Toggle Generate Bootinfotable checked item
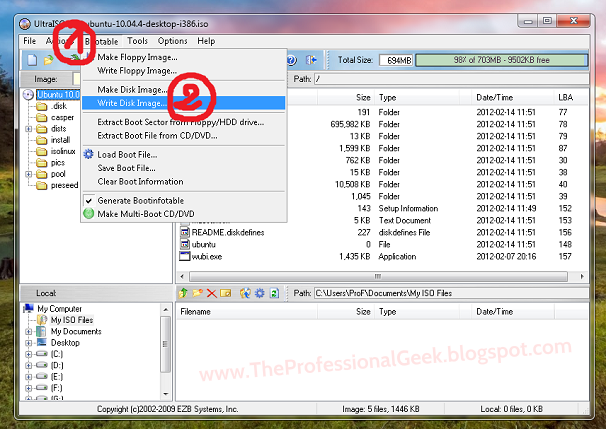606x429 pixels. (x=183, y=201)
